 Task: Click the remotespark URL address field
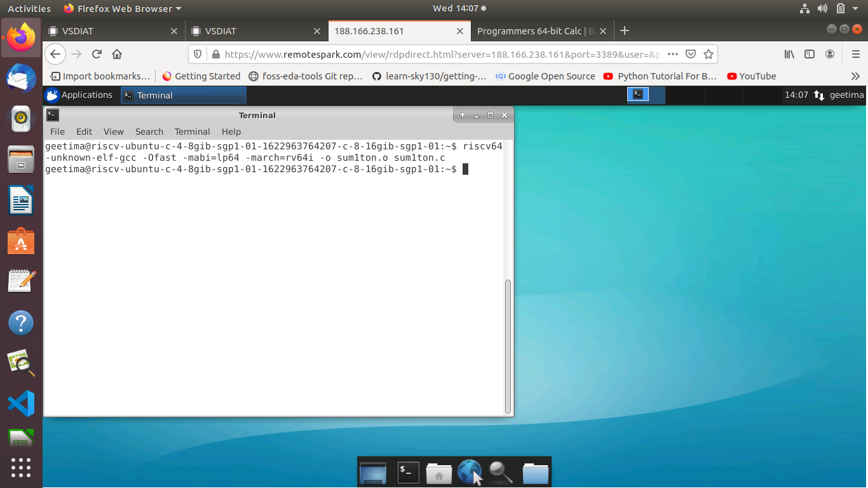(443, 55)
